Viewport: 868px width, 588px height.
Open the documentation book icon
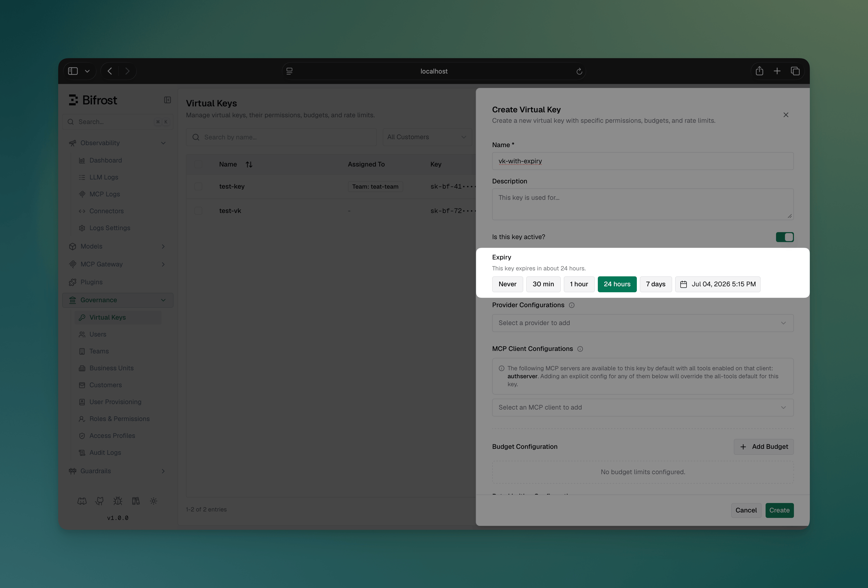pyautogui.click(x=135, y=501)
